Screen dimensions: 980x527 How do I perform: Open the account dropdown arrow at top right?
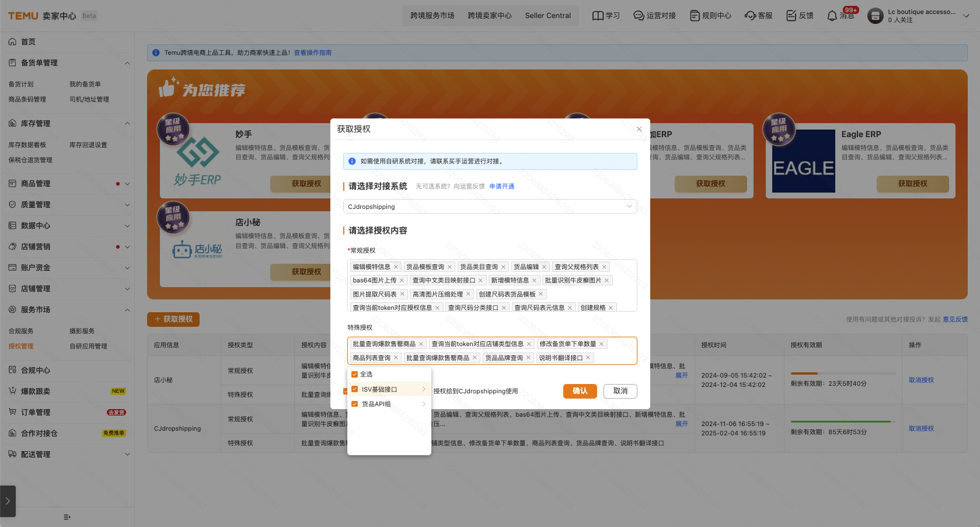(966, 16)
